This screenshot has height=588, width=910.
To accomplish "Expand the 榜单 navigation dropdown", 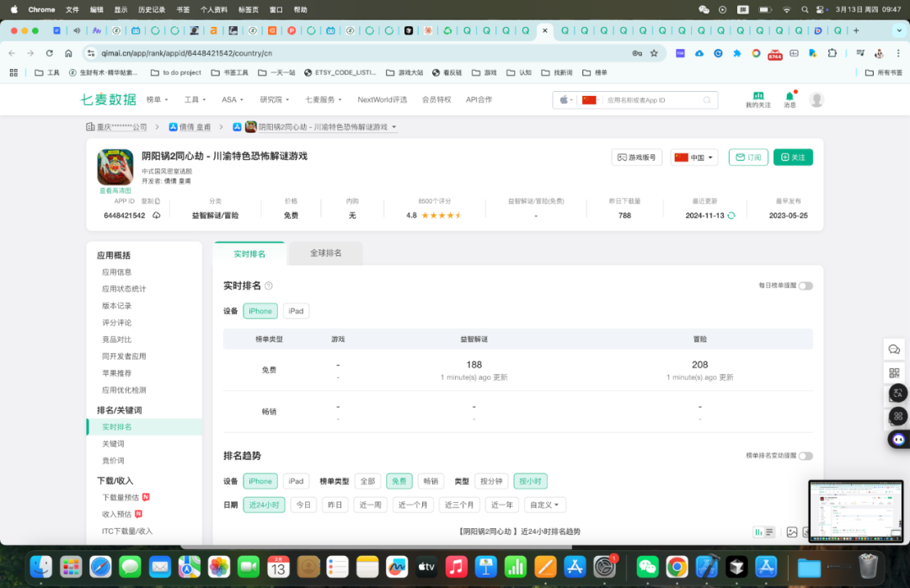I will pos(157,100).
